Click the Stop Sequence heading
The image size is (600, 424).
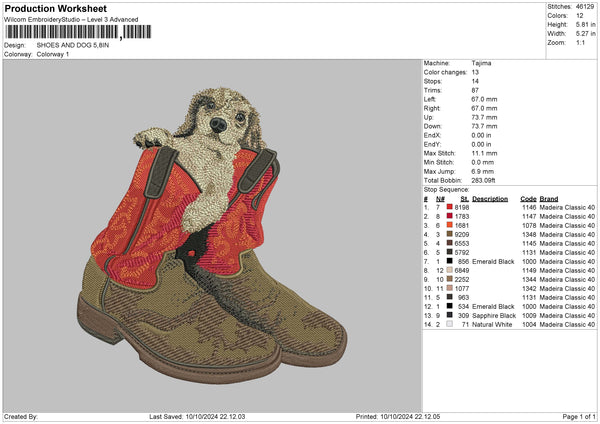point(446,188)
